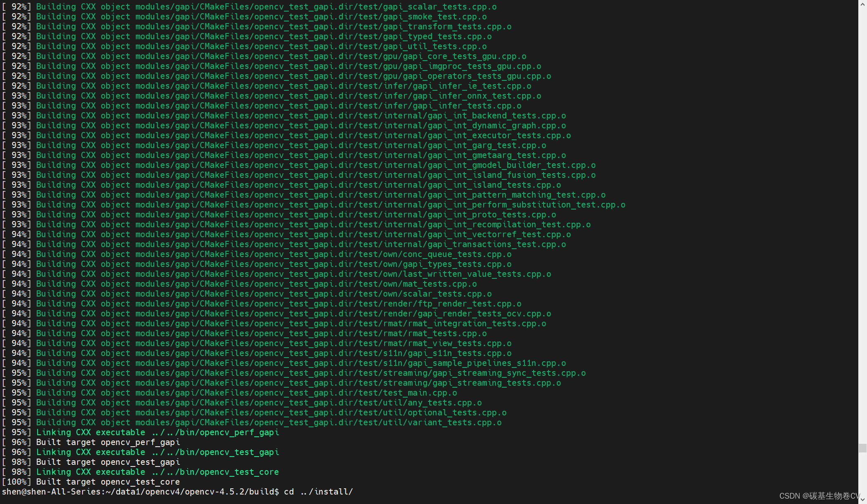Screen dimensions: 867x504
Task: Click the gapi_infer_onnx_test.cpp.o line
Action: (272, 96)
